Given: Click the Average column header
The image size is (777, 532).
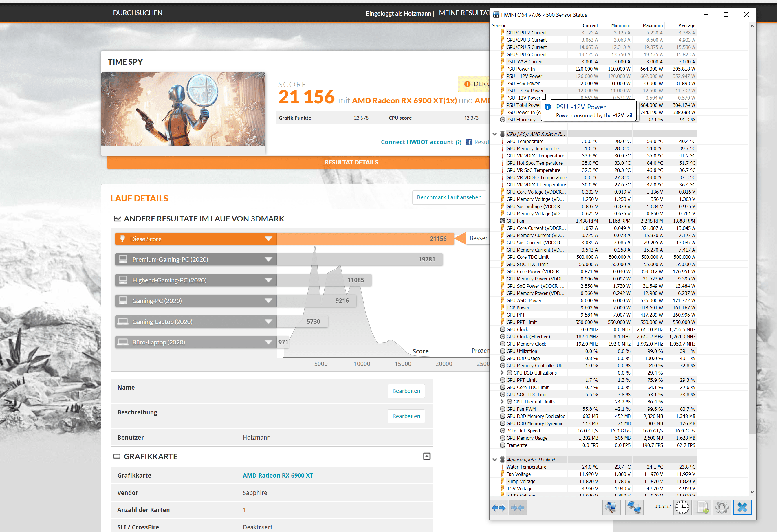Looking at the screenshot, I should pos(681,25).
